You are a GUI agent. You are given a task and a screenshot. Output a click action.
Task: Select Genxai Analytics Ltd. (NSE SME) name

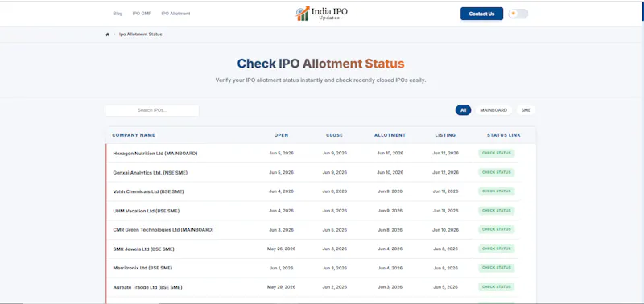151,173
